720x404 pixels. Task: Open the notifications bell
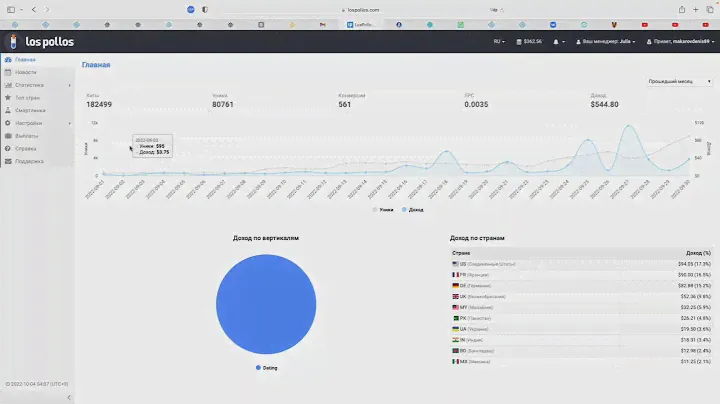coord(556,42)
